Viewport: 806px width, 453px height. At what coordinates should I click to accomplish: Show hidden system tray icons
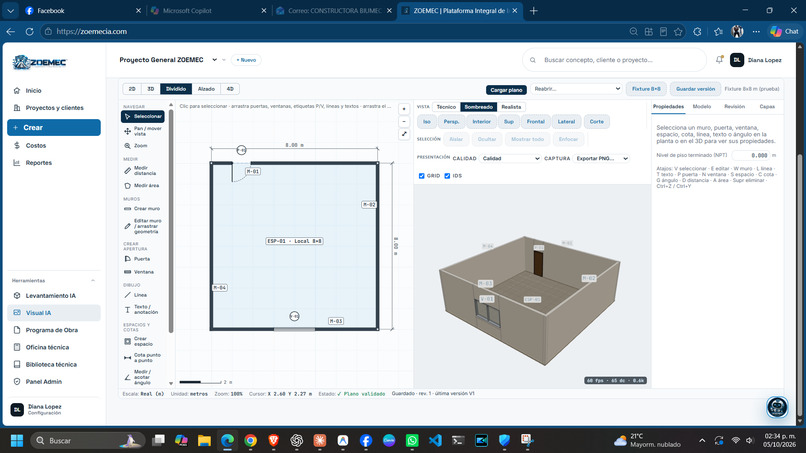702,441
